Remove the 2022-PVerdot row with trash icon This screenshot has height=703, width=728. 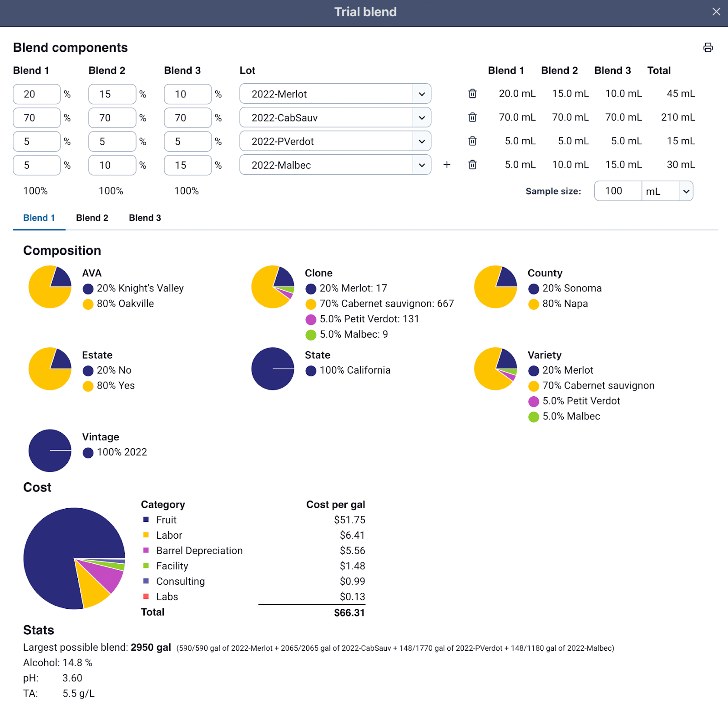click(472, 141)
